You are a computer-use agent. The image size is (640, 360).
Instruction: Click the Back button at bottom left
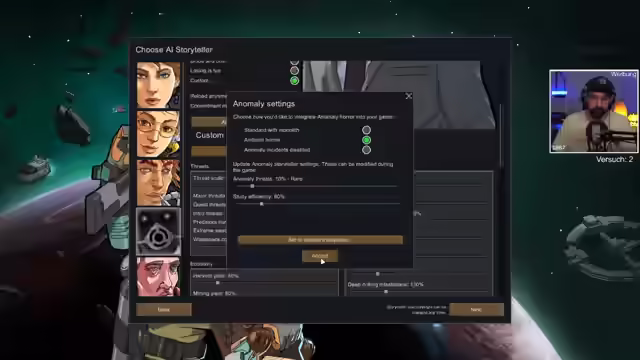click(164, 309)
